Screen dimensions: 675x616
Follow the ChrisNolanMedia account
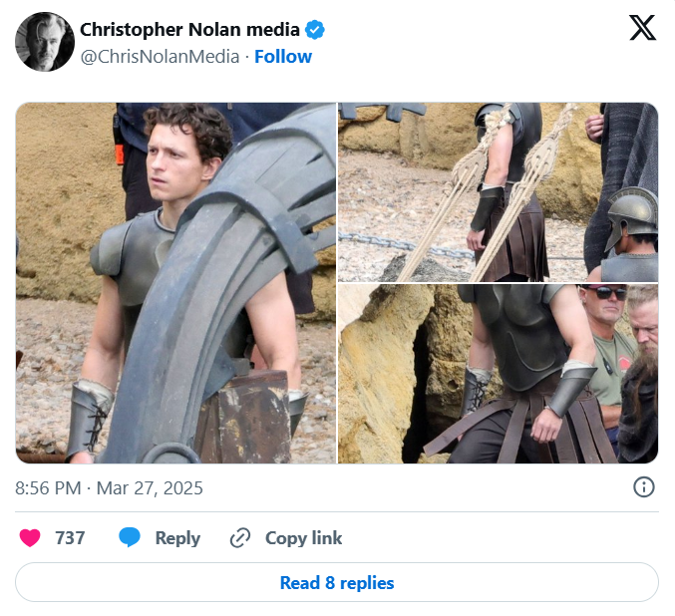pos(283,57)
